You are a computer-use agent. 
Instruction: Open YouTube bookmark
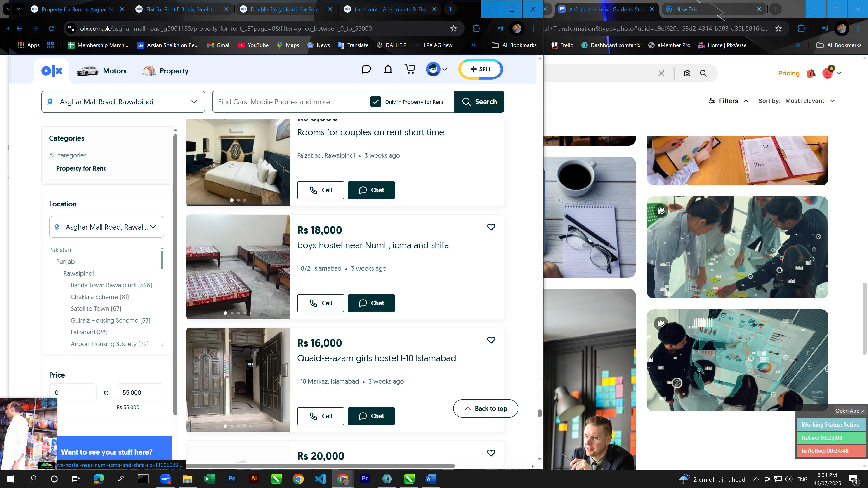pos(253,45)
